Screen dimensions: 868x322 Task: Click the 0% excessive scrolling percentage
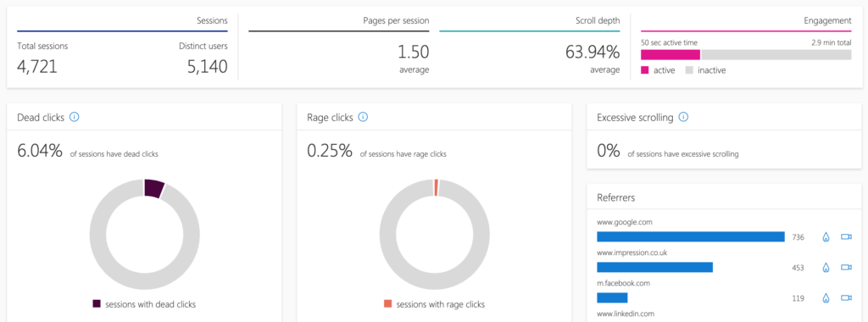tap(609, 151)
